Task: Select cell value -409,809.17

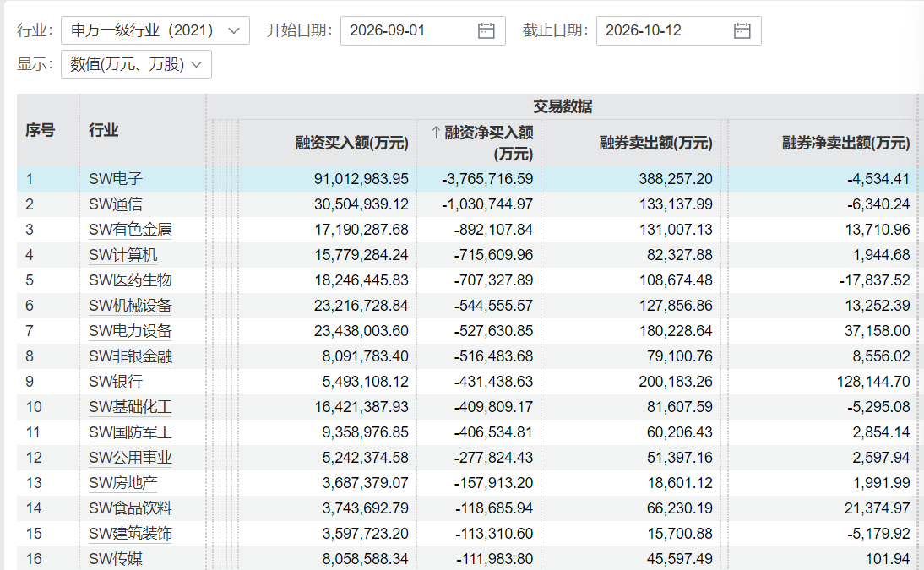Action: (x=493, y=407)
